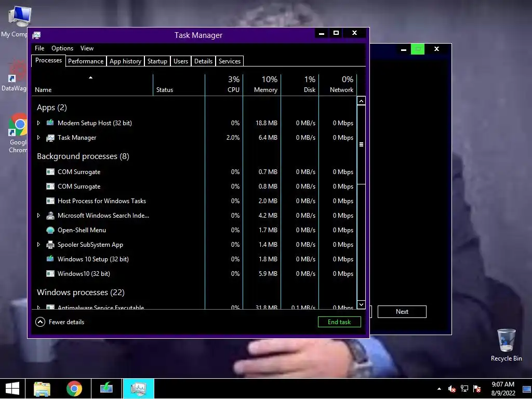This screenshot has height=399, width=532.
Task: Open the View menu
Action: tap(87, 48)
